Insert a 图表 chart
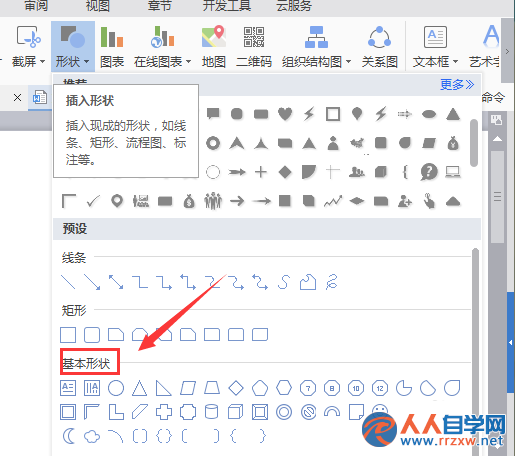The height and width of the screenshot is (456, 515). pos(112,47)
